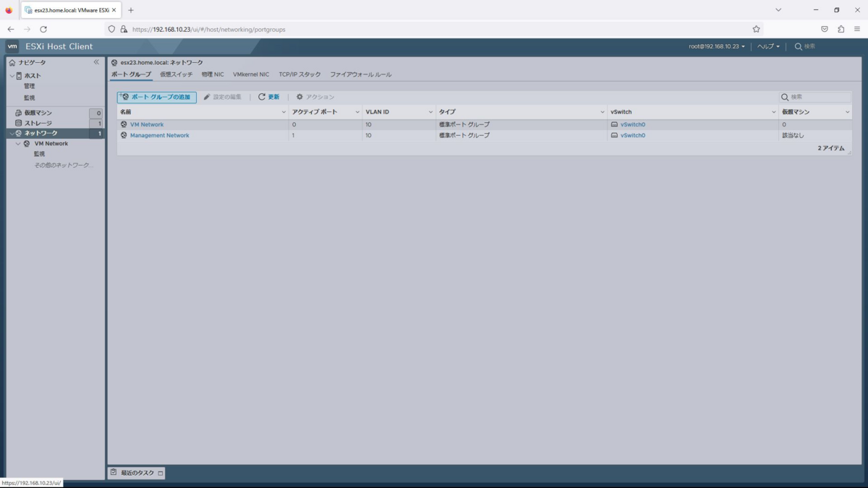Click the security shield icon in address bar
The height and width of the screenshot is (488, 868).
tap(111, 29)
